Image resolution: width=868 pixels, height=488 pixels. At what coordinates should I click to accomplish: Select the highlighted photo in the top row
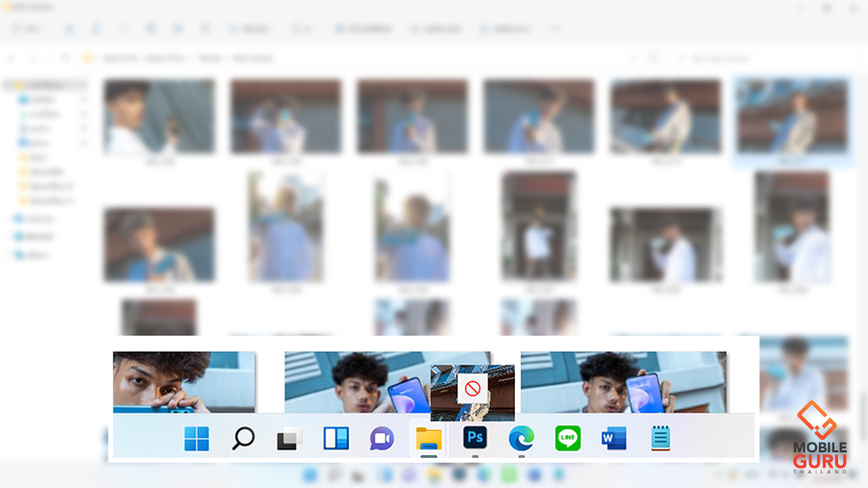coord(791,118)
